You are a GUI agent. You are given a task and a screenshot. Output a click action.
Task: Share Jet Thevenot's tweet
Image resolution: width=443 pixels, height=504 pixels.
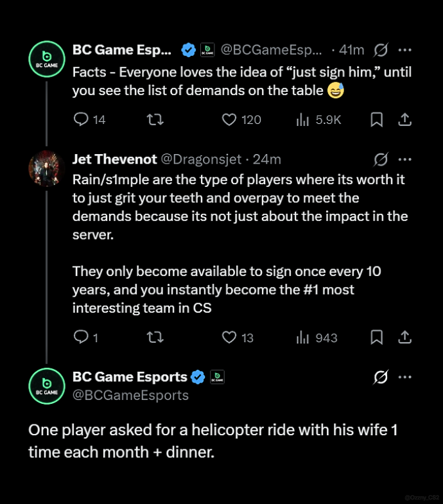point(404,338)
